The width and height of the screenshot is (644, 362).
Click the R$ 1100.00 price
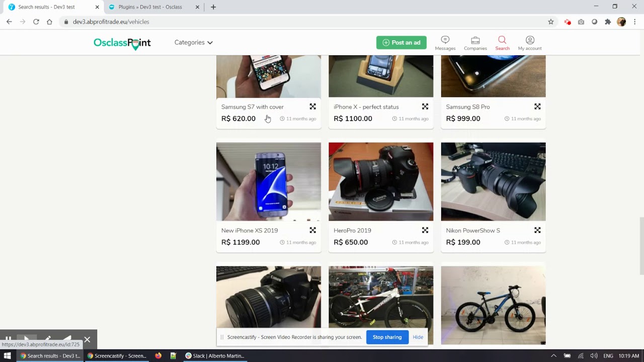353,119
